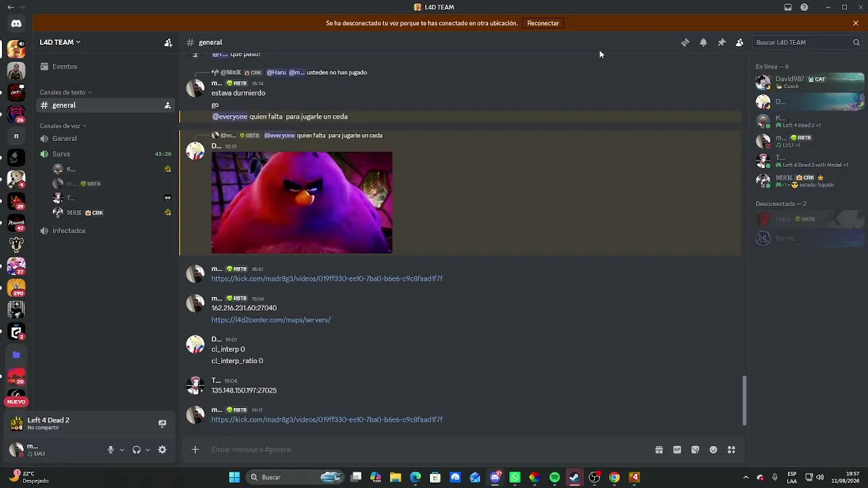Open the threads icon in channel header
This screenshot has width=868, height=488.
685,42
